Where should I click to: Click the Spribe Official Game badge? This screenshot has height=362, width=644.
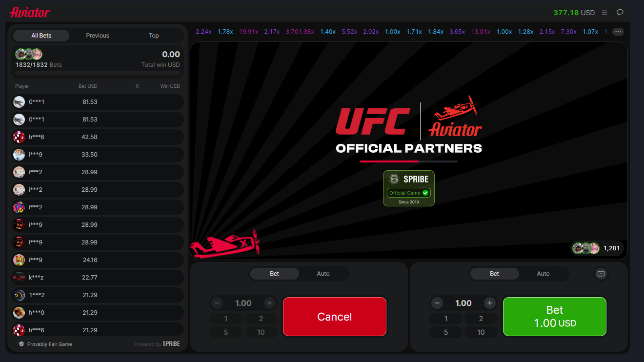409,188
